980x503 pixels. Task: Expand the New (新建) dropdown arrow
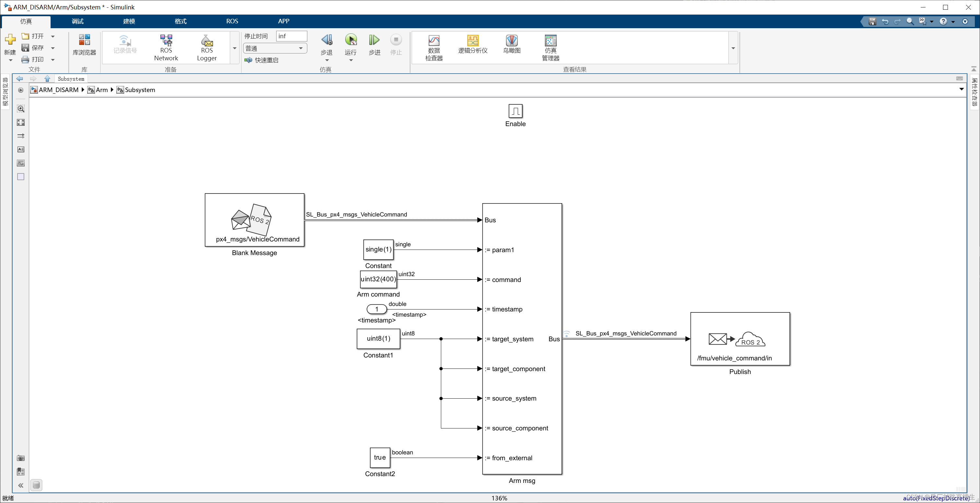[x=10, y=60]
